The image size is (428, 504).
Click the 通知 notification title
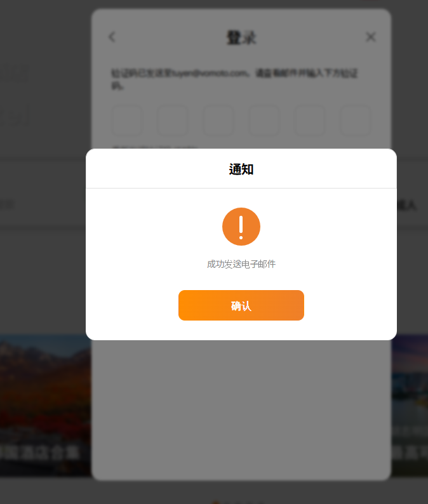241,169
